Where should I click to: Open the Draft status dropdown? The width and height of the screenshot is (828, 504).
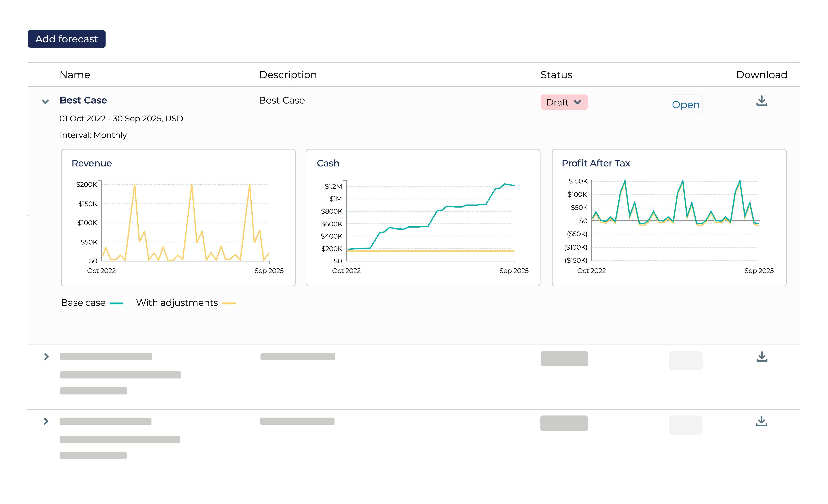coord(564,102)
